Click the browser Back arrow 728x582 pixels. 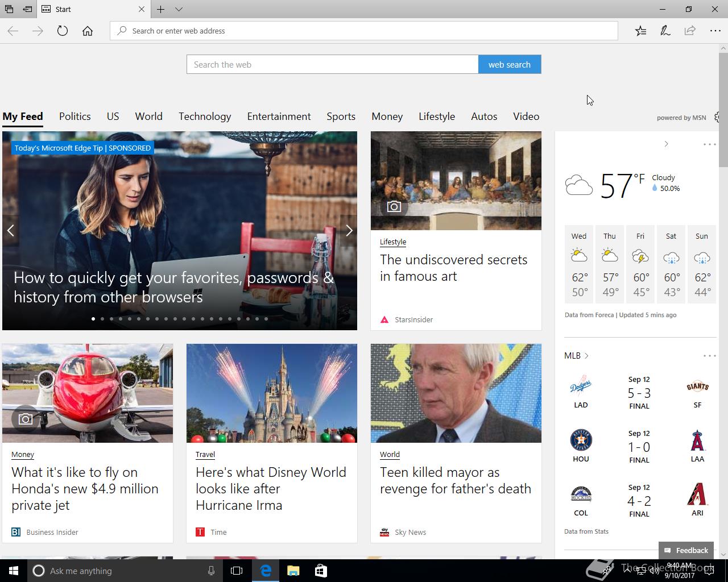13,31
